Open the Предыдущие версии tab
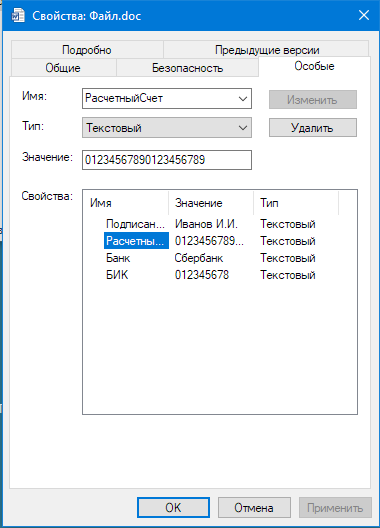 (x=267, y=50)
